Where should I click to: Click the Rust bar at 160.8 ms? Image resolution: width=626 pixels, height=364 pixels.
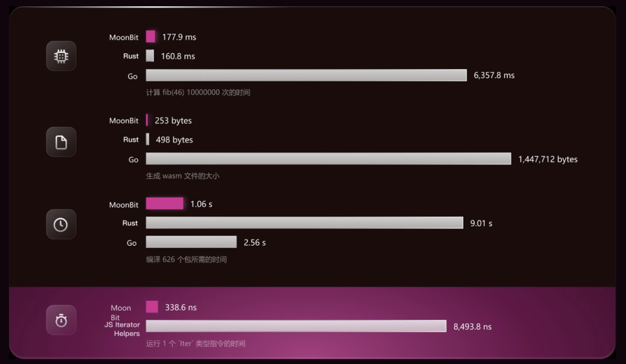coord(150,56)
